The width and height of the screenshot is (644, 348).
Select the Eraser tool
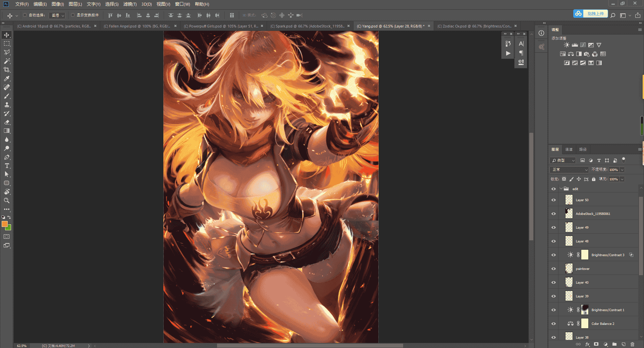pyautogui.click(x=7, y=122)
